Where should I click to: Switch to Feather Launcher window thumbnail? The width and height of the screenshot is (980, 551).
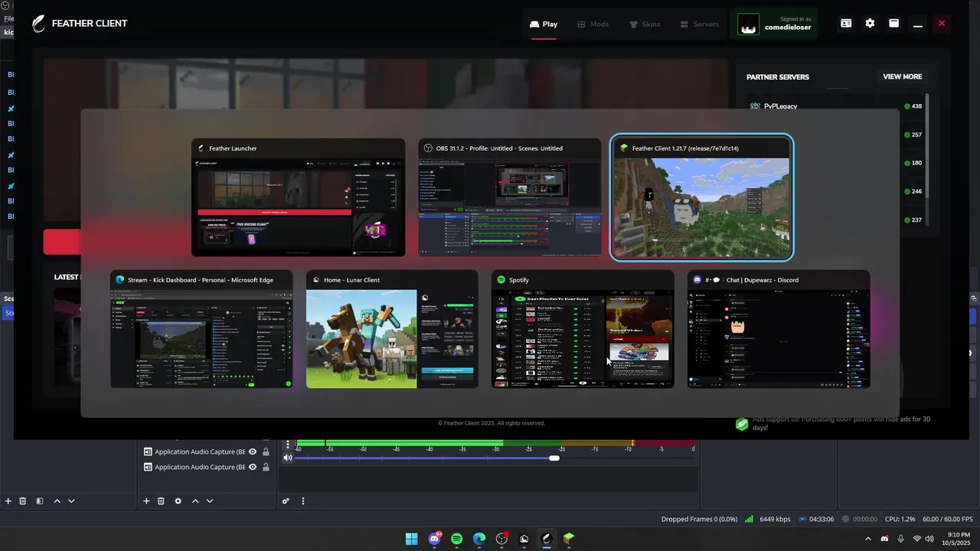(x=298, y=197)
